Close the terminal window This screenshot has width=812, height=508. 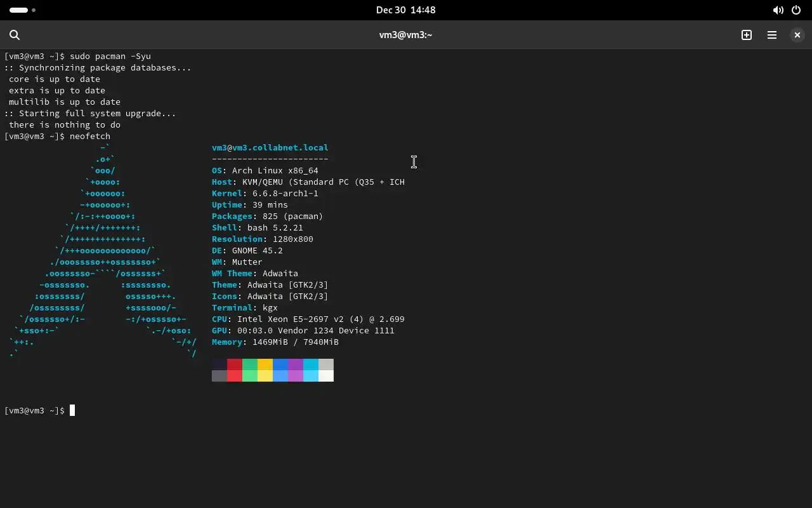click(797, 35)
